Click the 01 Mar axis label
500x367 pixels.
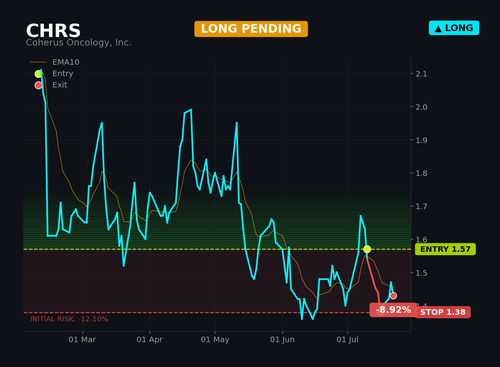coord(82,340)
